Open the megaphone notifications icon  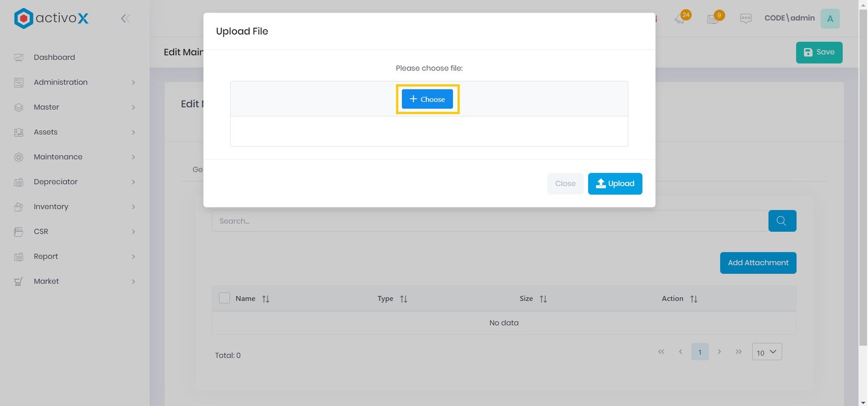[680, 18]
